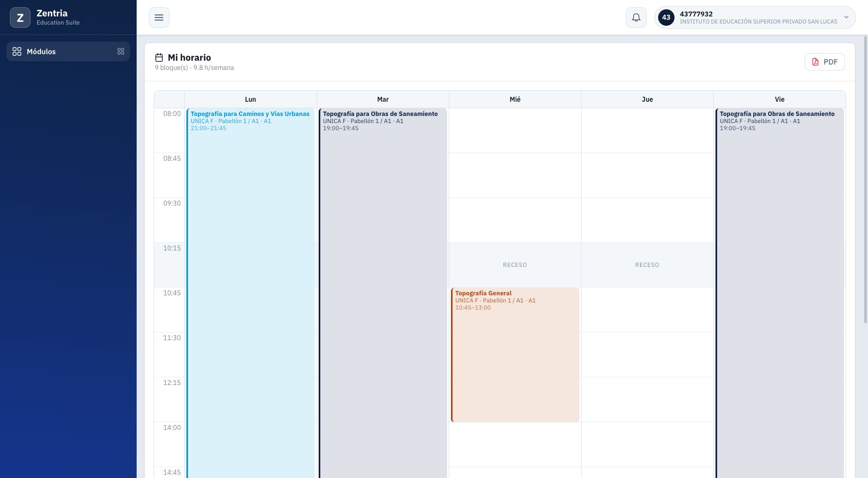Open the 43777932 account menu
The height and width of the screenshot is (478, 868).
click(x=755, y=18)
